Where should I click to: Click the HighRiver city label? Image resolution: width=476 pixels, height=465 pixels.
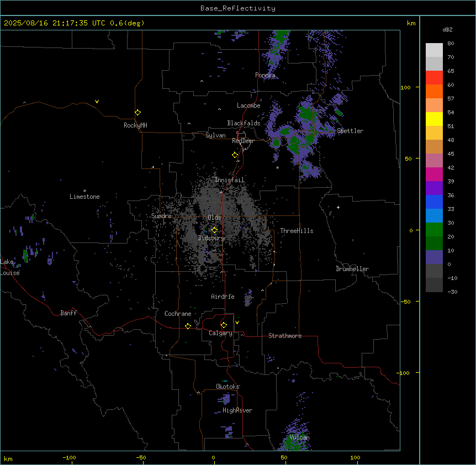tap(237, 410)
